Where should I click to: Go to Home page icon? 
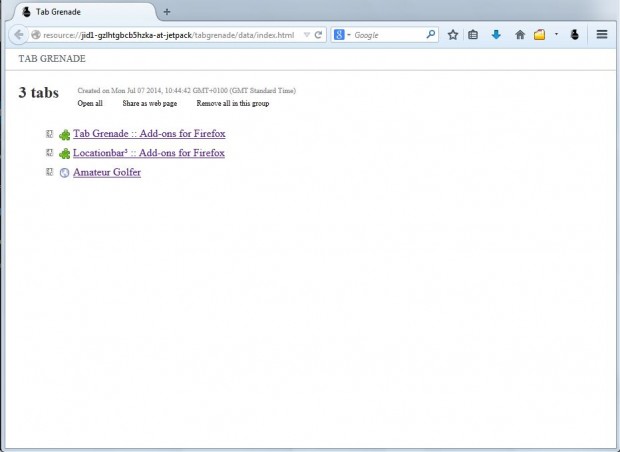(x=520, y=35)
